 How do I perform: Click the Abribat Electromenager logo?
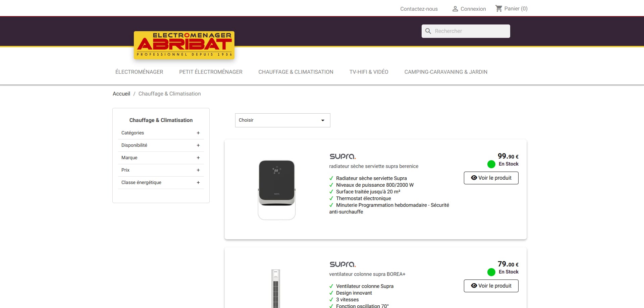pyautogui.click(x=184, y=45)
